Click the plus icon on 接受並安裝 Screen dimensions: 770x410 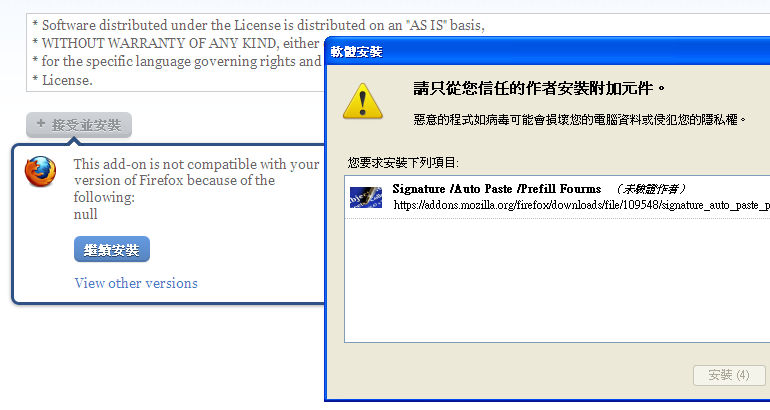41,124
